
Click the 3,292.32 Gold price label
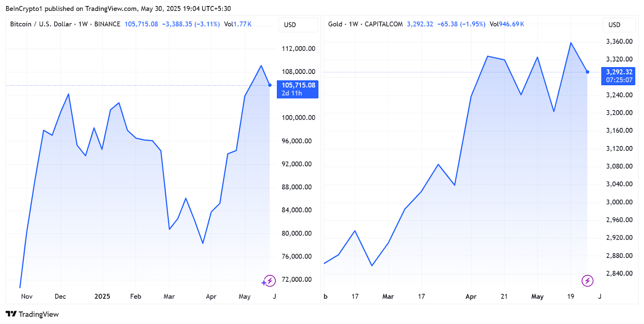(619, 76)
